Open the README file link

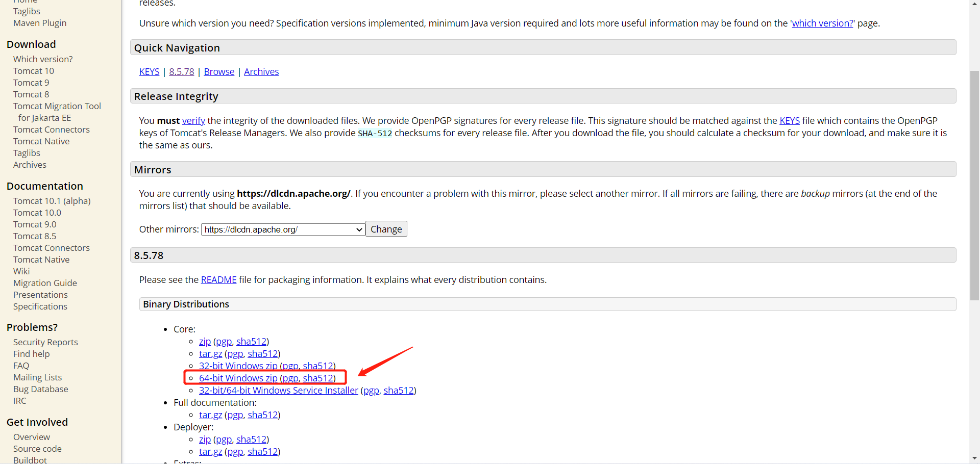(218, 280)
